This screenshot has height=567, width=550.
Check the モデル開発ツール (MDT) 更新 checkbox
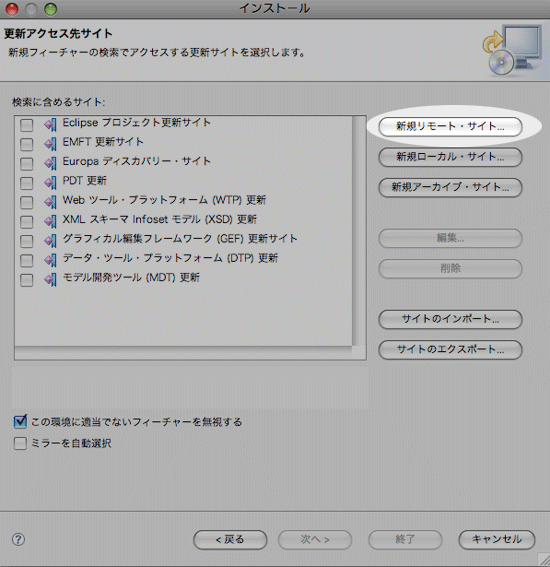click(x=26, y=280)
